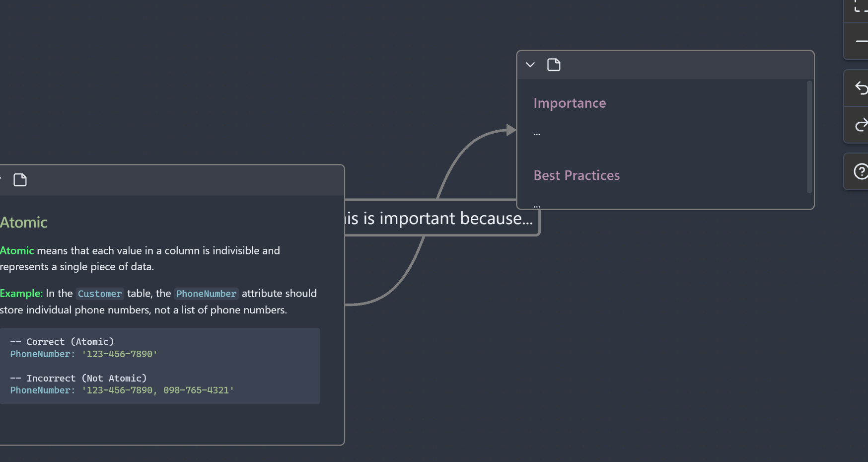This screenshot has width=868, height=462.
Task: Select the 'is important because...' edge label
Action: click(439, 219)
